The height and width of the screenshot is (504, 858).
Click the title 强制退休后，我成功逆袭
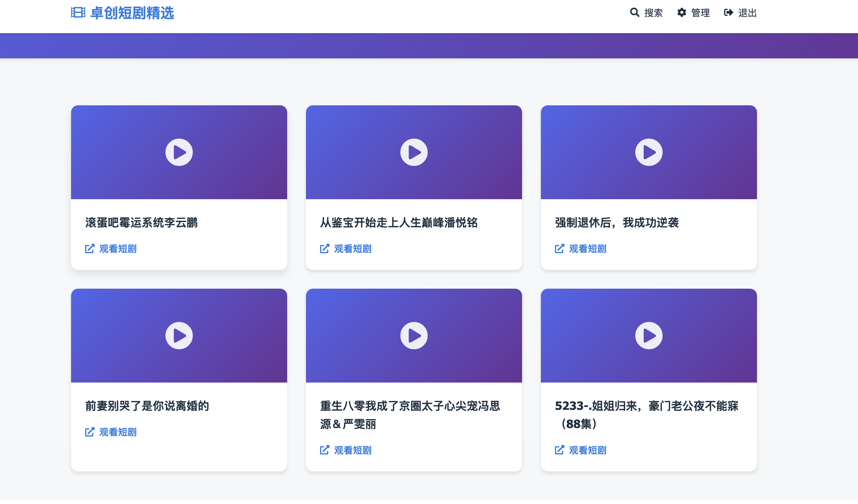click(617, 223)
